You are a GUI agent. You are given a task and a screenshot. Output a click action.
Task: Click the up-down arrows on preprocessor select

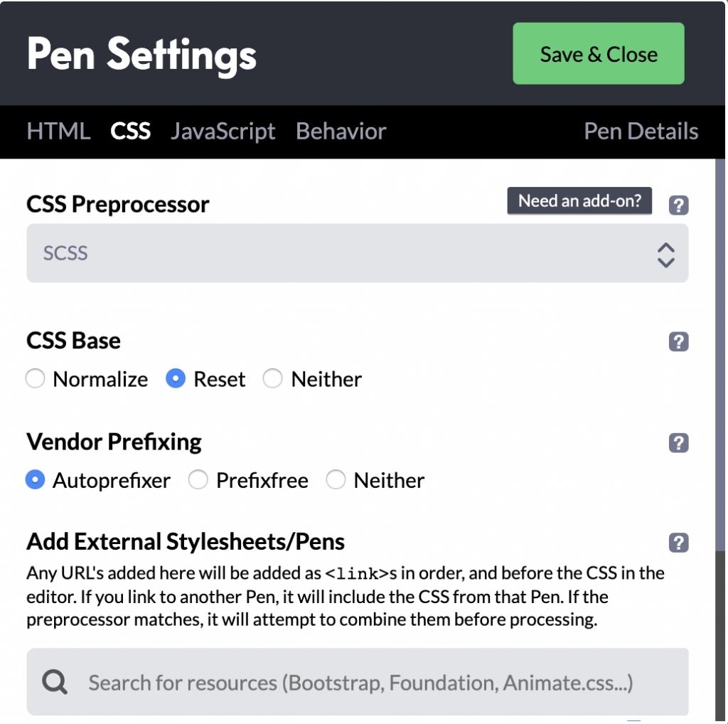(x=665, y=255)
